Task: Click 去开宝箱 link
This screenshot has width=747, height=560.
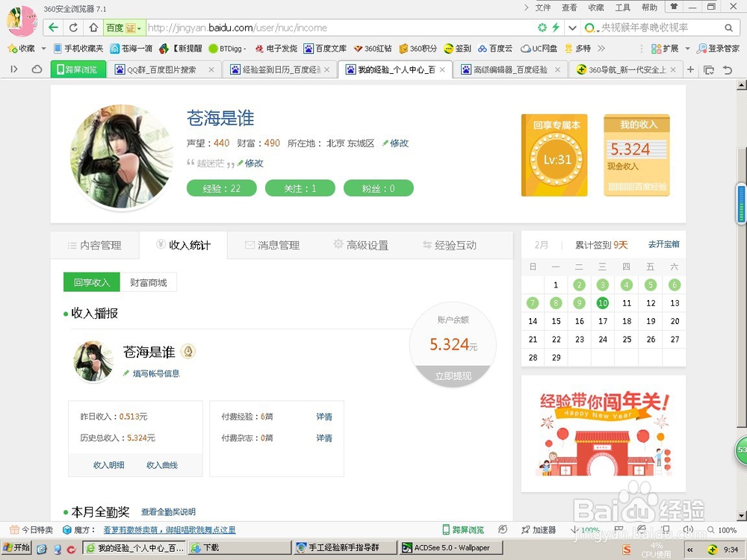Action: click(x=663, y=244)
